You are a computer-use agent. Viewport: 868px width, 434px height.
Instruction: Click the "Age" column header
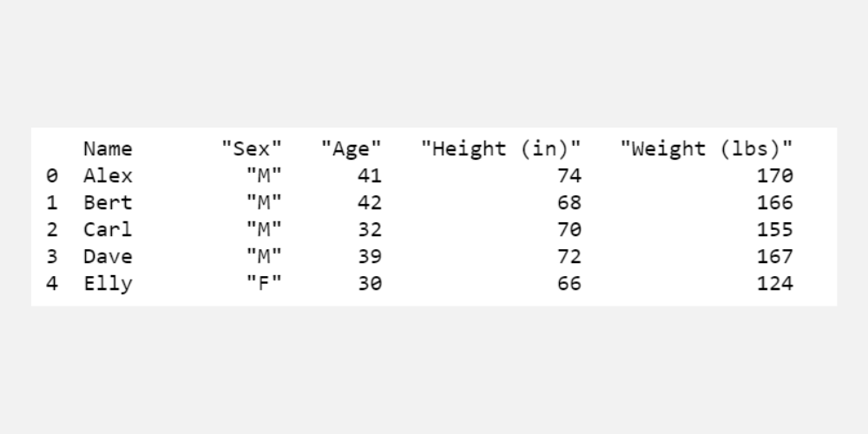click(x=351, y=149)
